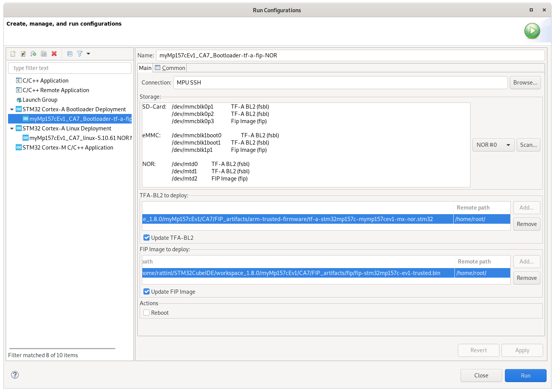This screenshot has width=555, height=392.
Task: Click the Export launch configuration icon
Action: click(34, 54)
